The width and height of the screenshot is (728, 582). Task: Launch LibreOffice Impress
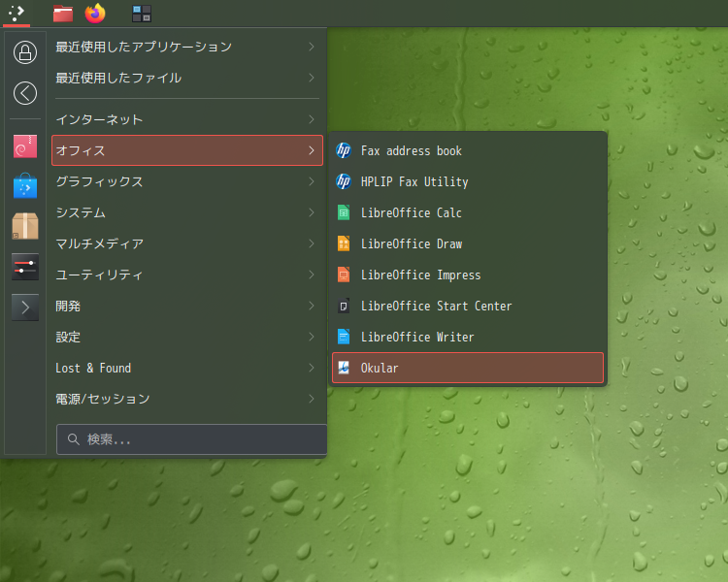tap(468, 275)
